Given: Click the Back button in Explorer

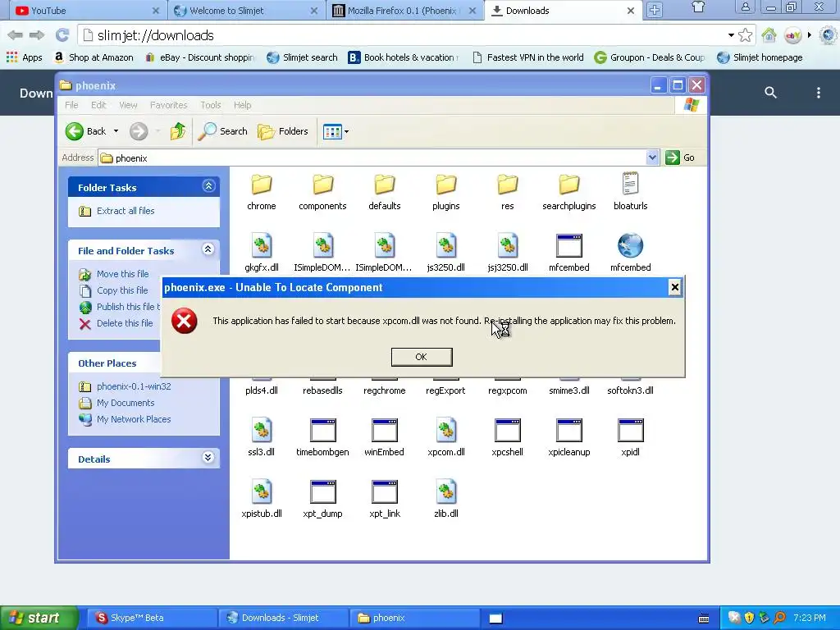Looking at the screenshot, I should pos(85,131).
